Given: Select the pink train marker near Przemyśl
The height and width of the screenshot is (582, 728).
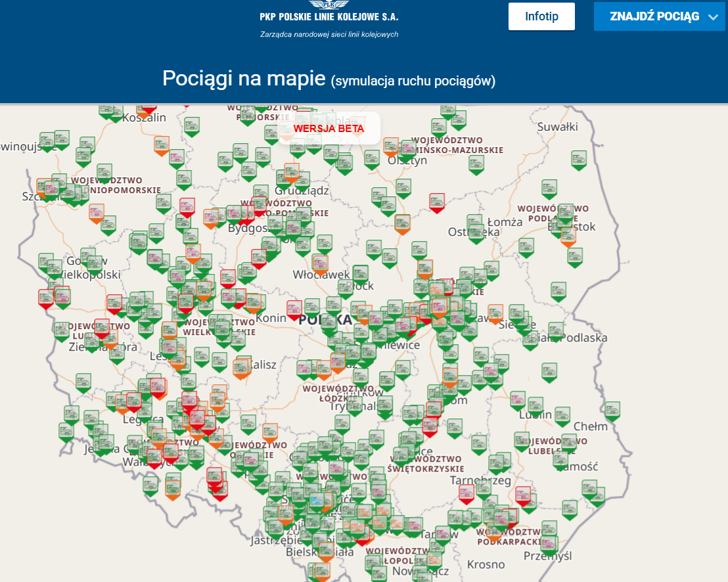Looking at the screenshot, I should tap(548, 543).
